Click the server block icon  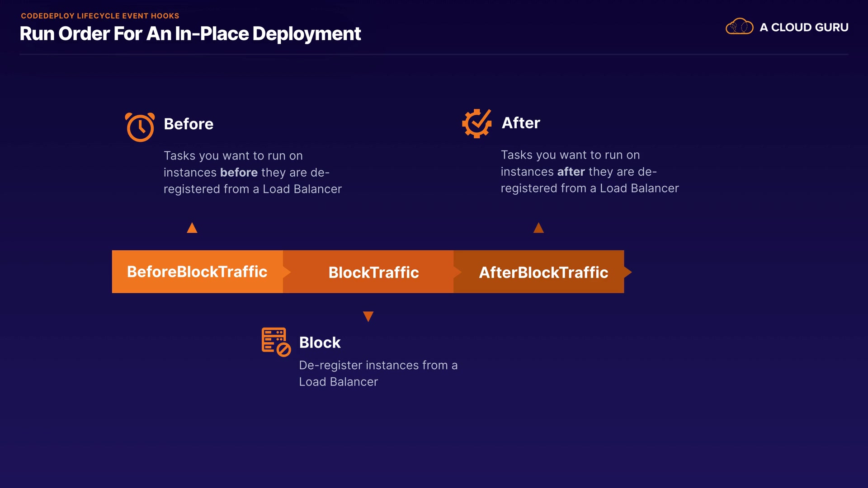276,342
